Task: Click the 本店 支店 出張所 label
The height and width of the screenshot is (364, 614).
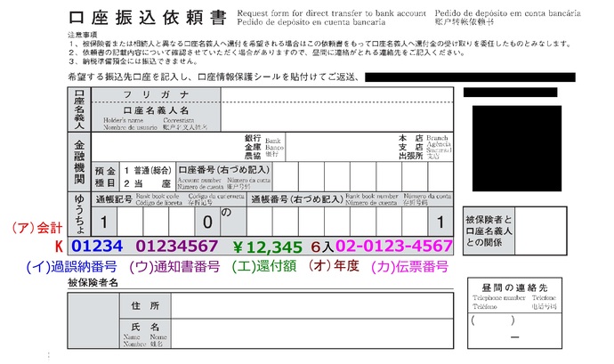Action: click(411, 147)
